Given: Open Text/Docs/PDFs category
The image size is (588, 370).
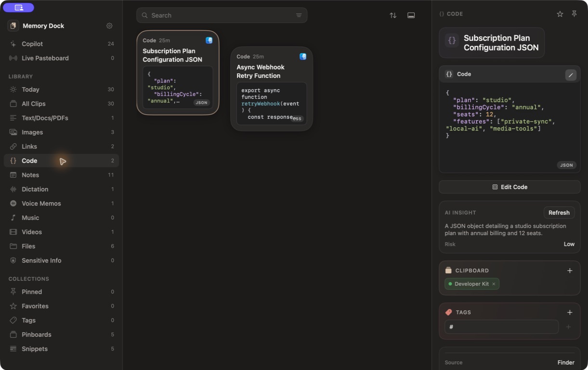Looking at the screenshot, I should [61, 118].
